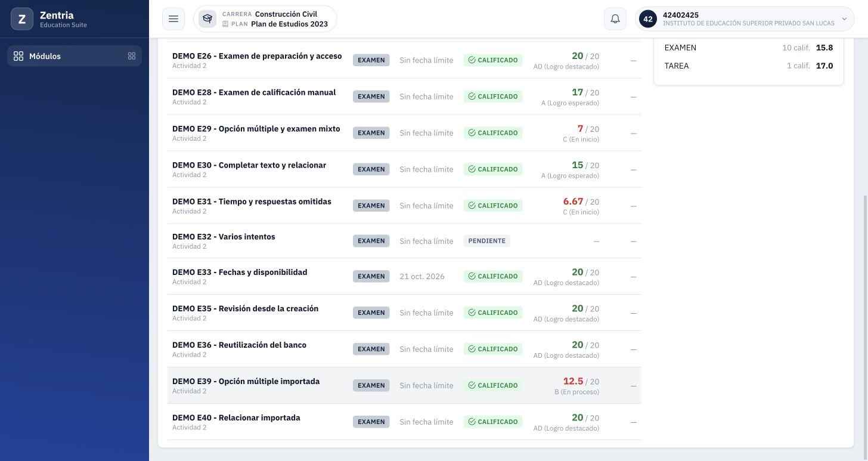
Task: Click the CALIFICADO check icon in the E26 row
Action: pyautogui.click(x=472, y=60)
